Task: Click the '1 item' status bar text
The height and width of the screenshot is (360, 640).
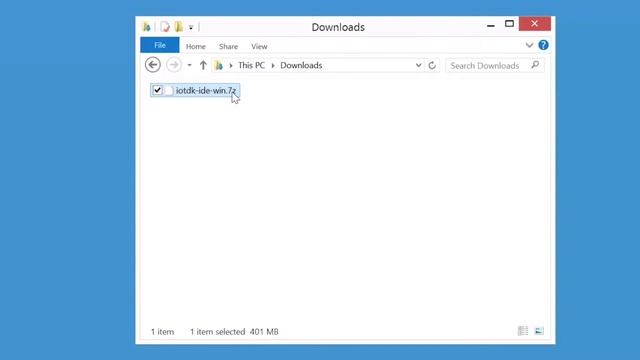Action: click(162, 332)
